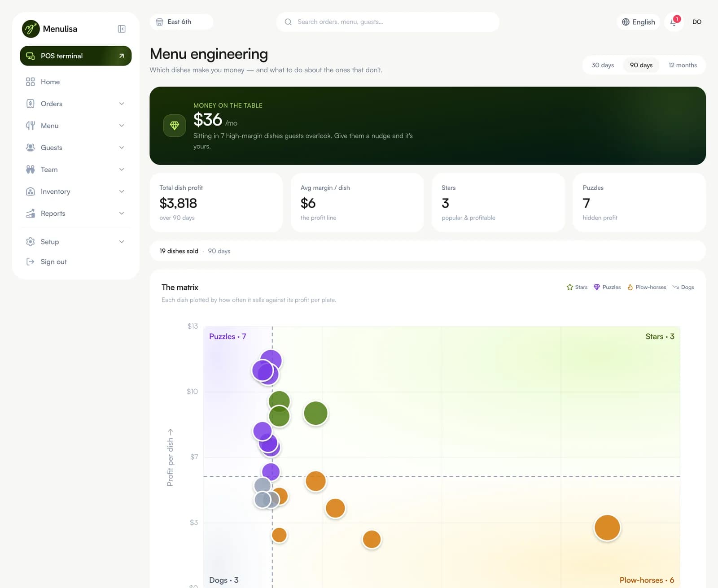Click the Sign out arrow icon
The width and height of the screenshot is (718, 588).
pyautogui.click(x=31, y=261)
